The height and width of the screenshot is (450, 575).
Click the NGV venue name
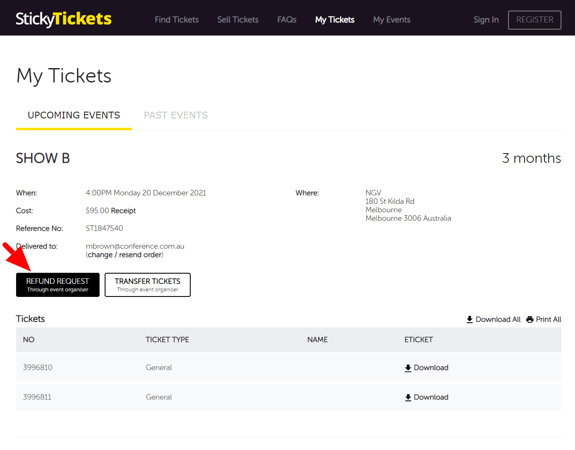pos(373,193)
